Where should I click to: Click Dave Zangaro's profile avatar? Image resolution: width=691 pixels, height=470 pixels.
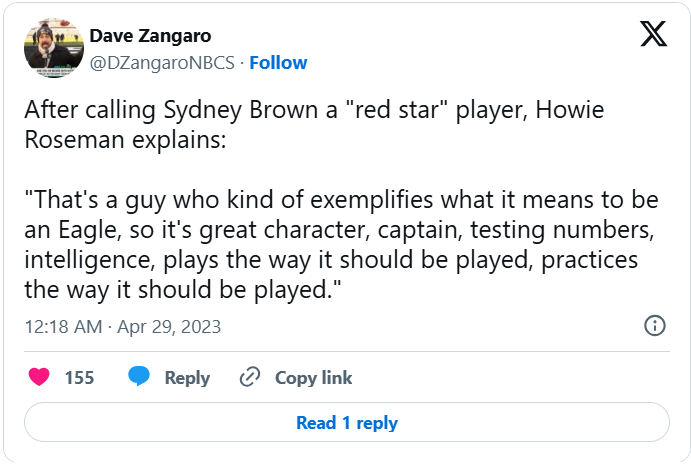(x=54, y=47)
